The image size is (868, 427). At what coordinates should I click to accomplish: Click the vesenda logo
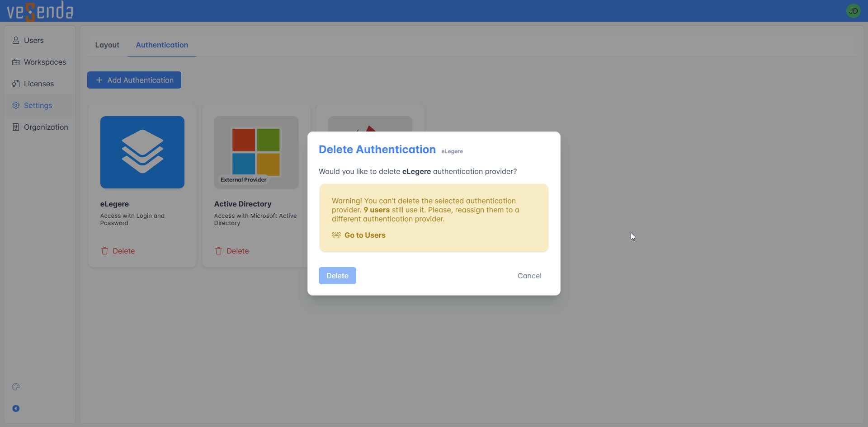tap(40, 11)
